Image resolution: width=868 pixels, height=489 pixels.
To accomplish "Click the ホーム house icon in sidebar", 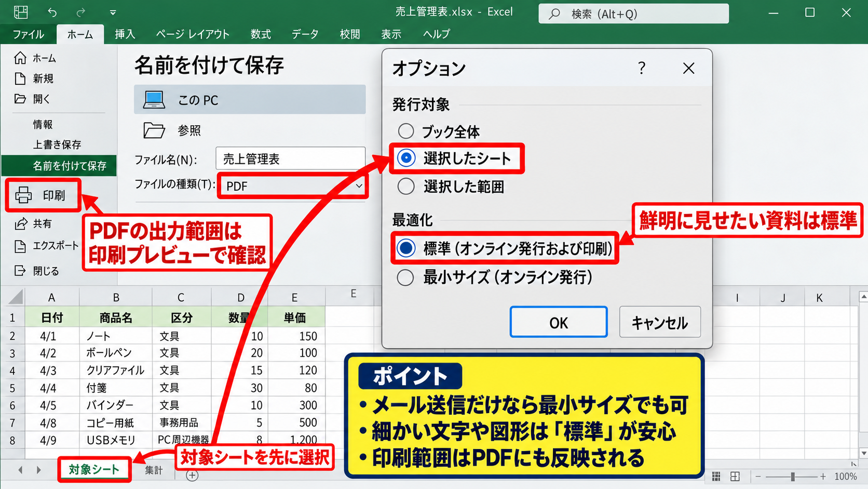I will coord(20,58).
